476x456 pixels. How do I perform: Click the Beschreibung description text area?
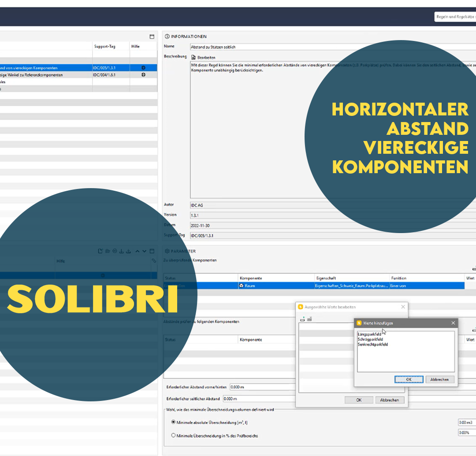(333, 130)
